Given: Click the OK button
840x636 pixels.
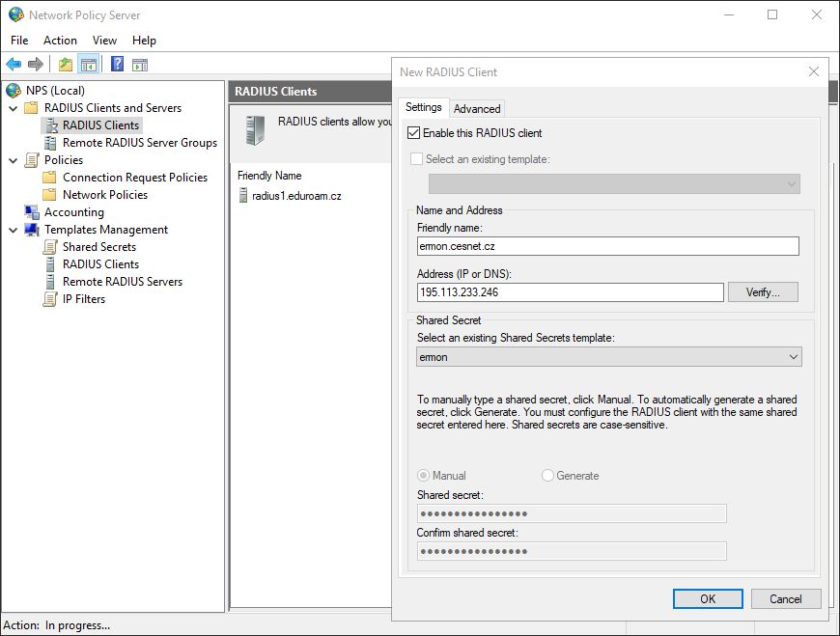Looking at the screenshot, I should (708, 599).
